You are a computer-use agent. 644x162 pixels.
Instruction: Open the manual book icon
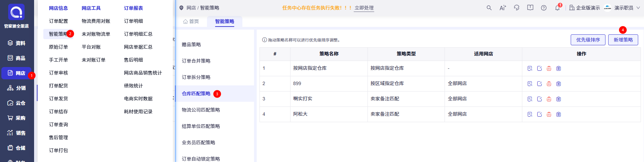point(530,7)
